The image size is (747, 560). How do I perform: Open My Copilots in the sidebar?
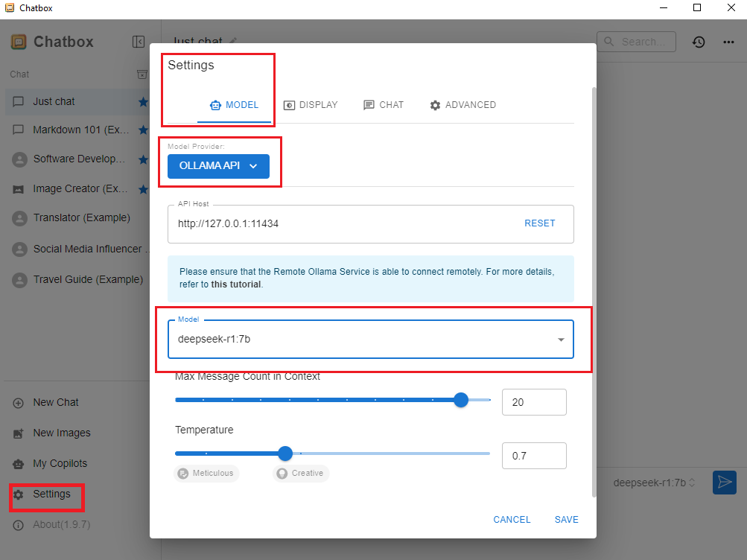coord(60,463)
